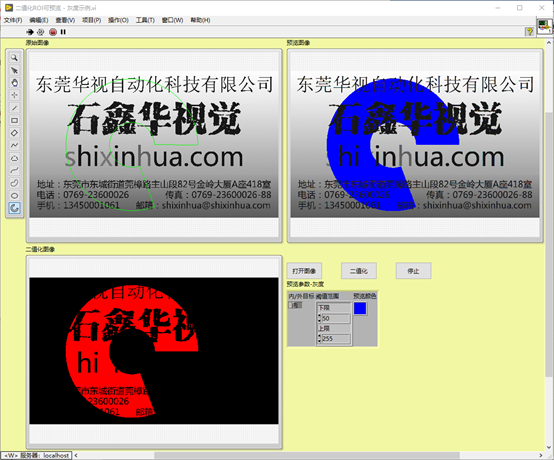The height and width of the screenshot is (460, 554).
Task: Increment the 下限 threshold value
Action: tap(319, 316)
